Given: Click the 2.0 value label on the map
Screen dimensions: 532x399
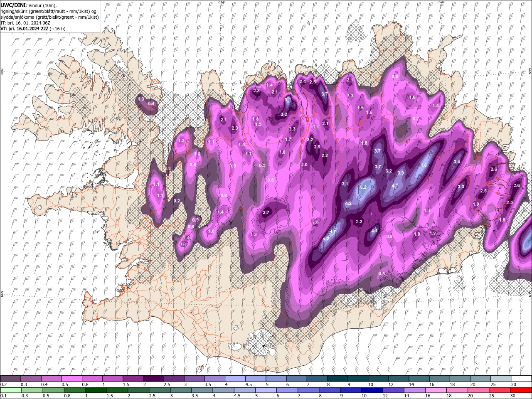Looking at the screenshot, I should click(x=304, y=165).
